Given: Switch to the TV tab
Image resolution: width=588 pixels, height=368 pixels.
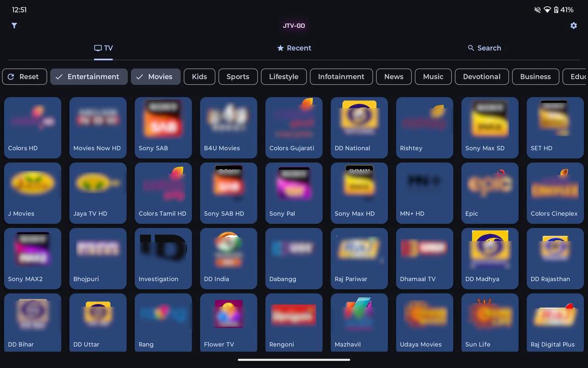Looking at the screenshot, I should click(x=103, y=48).
